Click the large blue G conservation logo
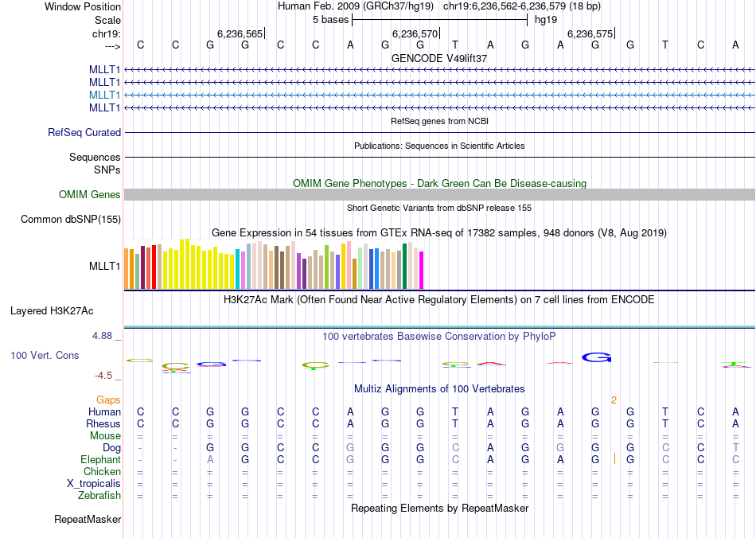This screenshot has width=756, height=538. (x=596, y=357)
